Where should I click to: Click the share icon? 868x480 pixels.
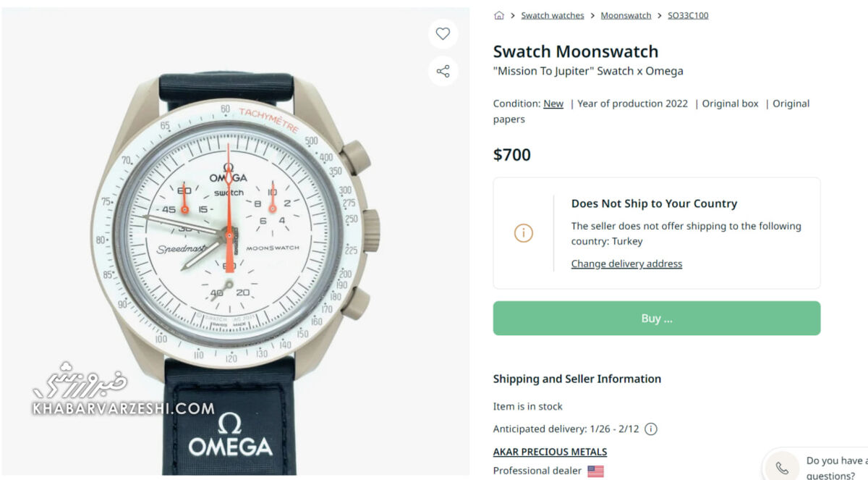(x=443, y=71)
